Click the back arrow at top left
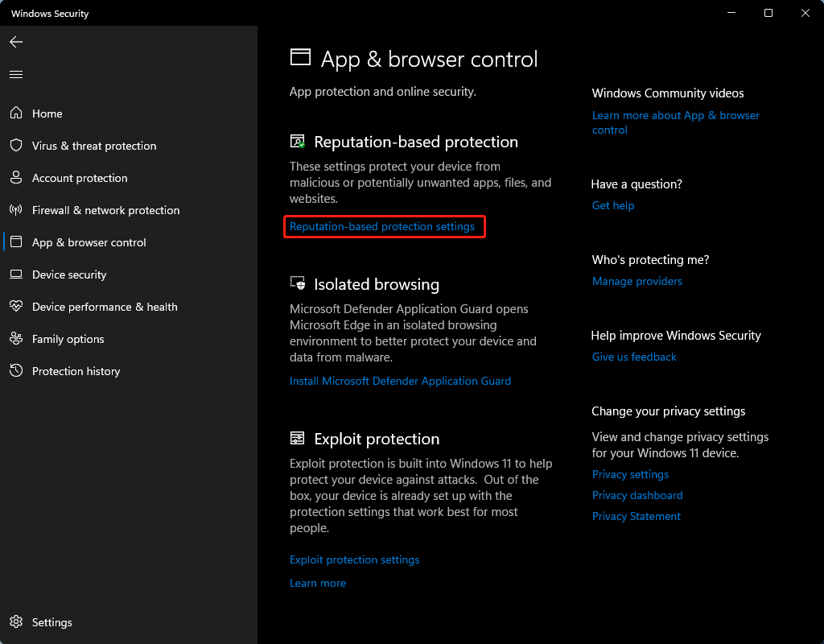 click(16, 42)
